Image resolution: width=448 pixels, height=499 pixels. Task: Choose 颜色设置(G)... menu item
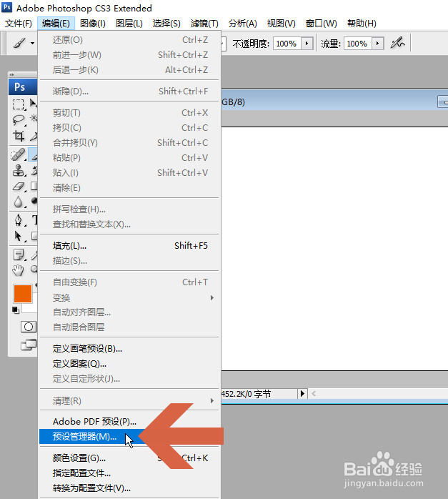(x=130, y=458)
